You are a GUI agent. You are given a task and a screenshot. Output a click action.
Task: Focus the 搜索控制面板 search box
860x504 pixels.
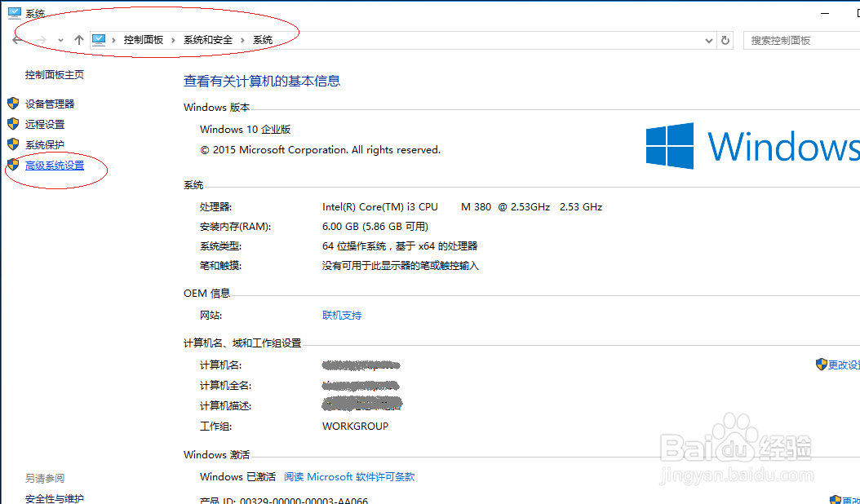[x=801, y=41]
